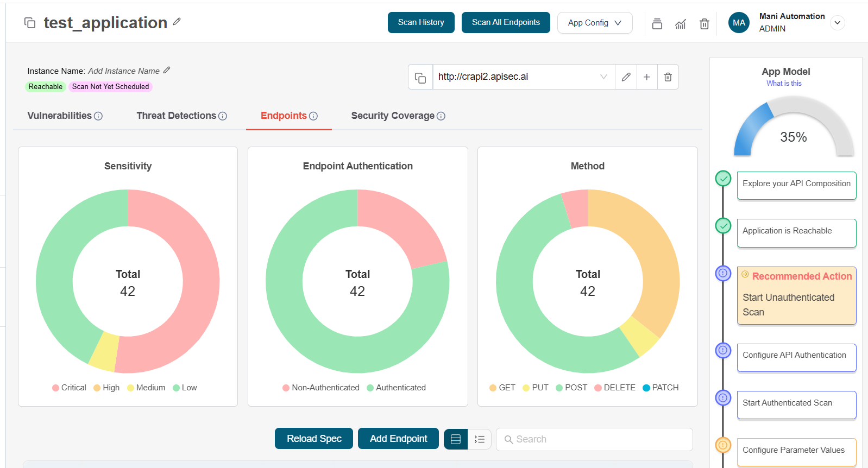Expand the Mani Automation user menu
This screenshot has width=868, height=468.
point(838,23)
